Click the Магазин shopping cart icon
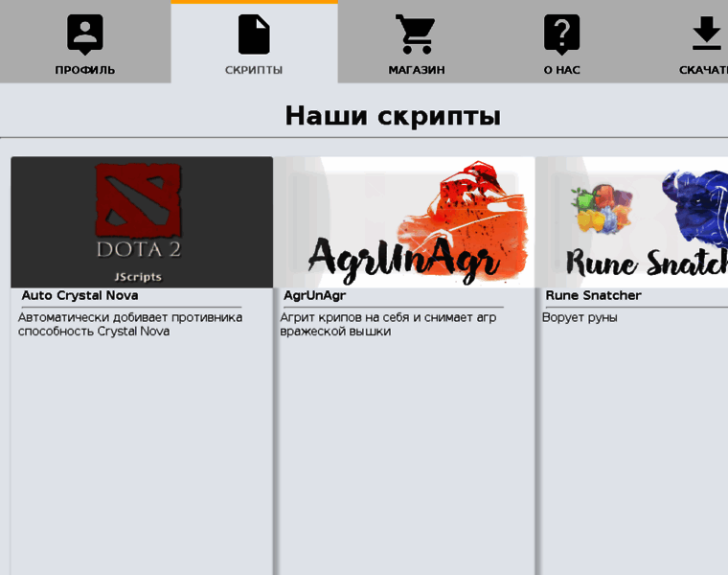Viewport: 728px width, 575px height. coord(416,34)
